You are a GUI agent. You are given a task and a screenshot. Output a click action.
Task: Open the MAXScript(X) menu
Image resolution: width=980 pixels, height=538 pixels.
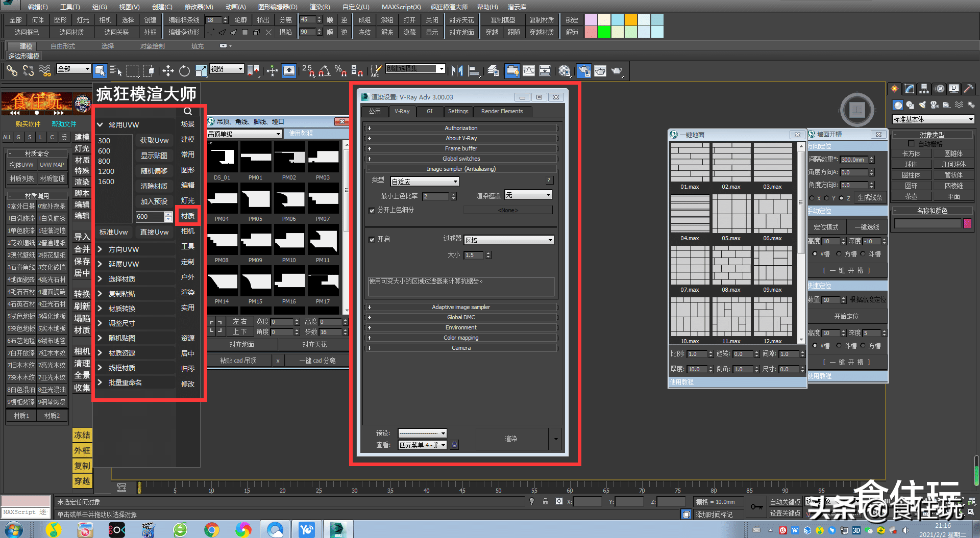pos(401,7)
